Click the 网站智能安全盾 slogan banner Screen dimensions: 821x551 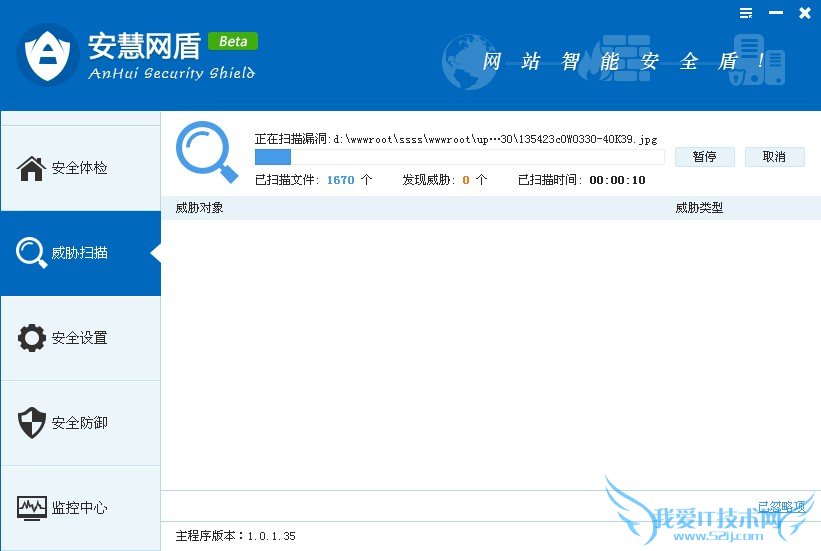(623, 61)
